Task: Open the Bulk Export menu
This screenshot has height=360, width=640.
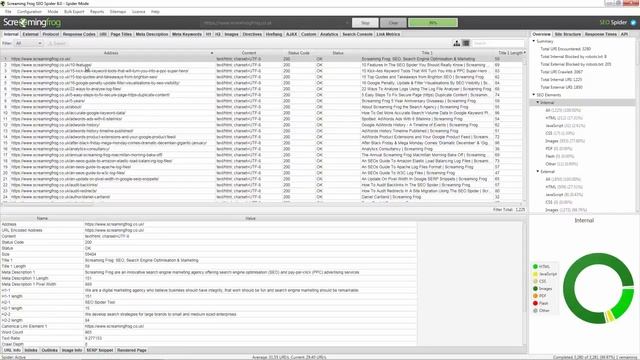Action: point(74,11)
